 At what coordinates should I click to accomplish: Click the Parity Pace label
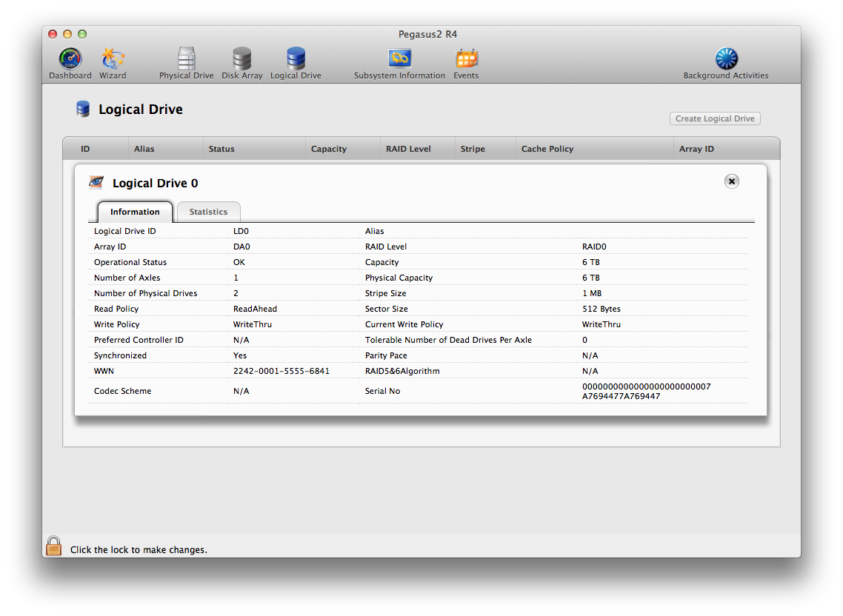click(386, 356)
